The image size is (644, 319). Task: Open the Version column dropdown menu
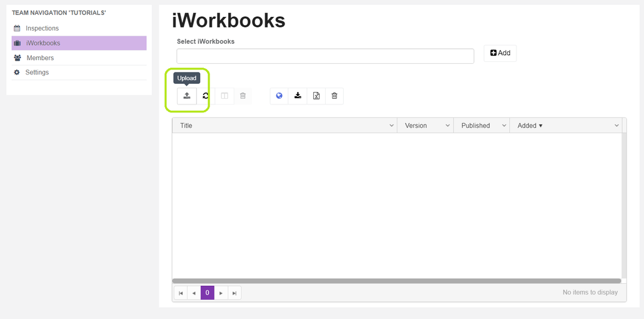click(x=448, y=126)
